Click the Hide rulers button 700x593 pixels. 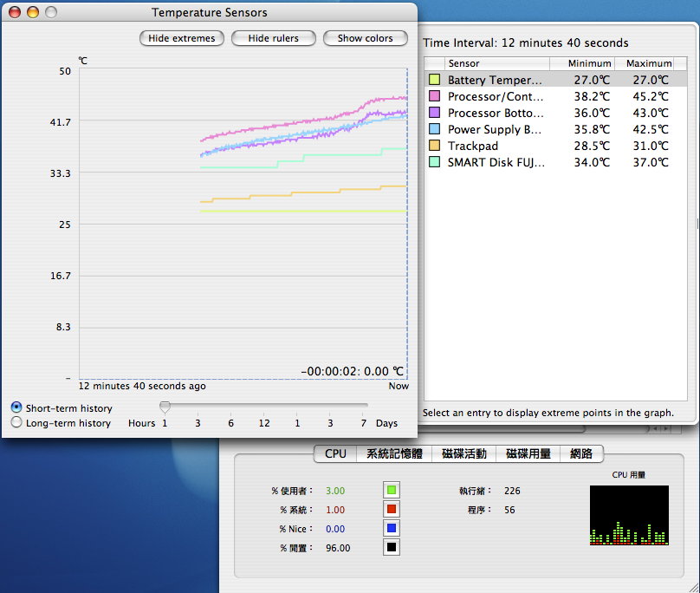[274, 38]
